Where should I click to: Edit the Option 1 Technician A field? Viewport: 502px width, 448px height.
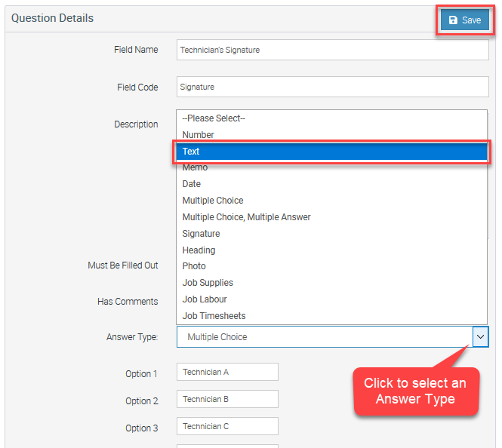pos(227,372)
